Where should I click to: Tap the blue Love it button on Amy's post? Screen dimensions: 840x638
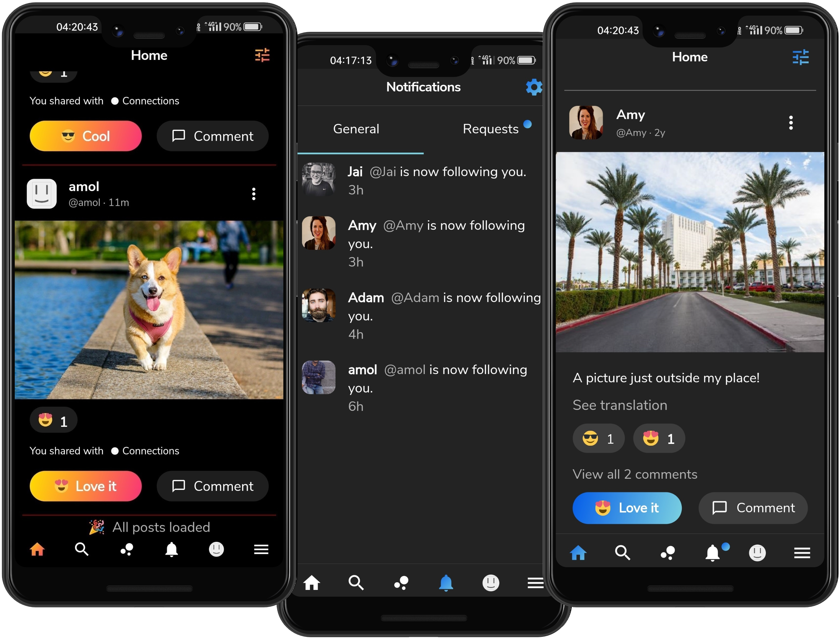(627, 508)
